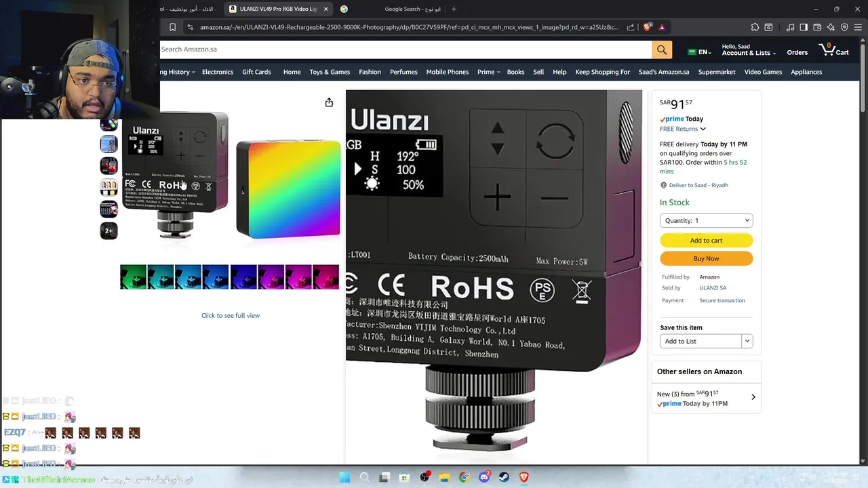Viewport: 868px width, 488px height.
Task: Select the green color light strip swatch
Action: pos(134,277)
